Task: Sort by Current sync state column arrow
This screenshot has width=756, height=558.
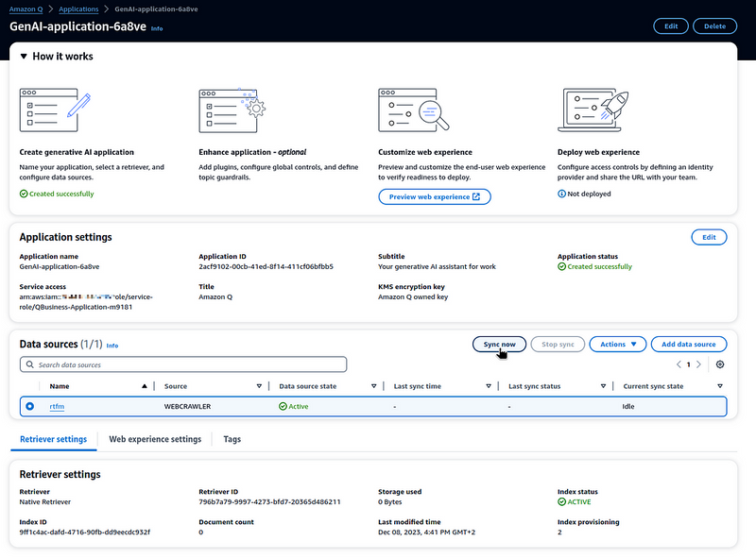Action: [720, 386]
